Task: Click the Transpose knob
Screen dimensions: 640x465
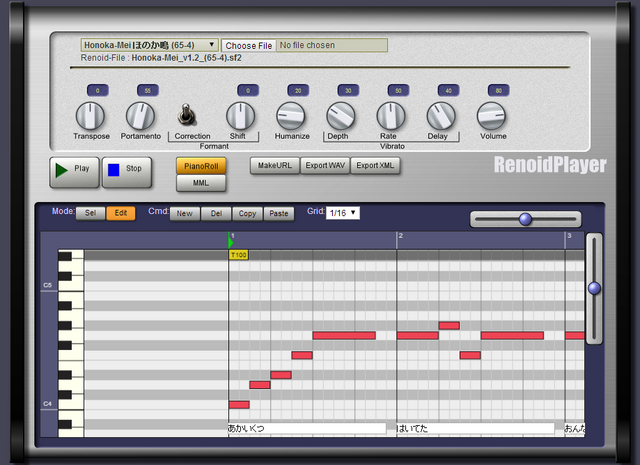Action: click(90, 116)
